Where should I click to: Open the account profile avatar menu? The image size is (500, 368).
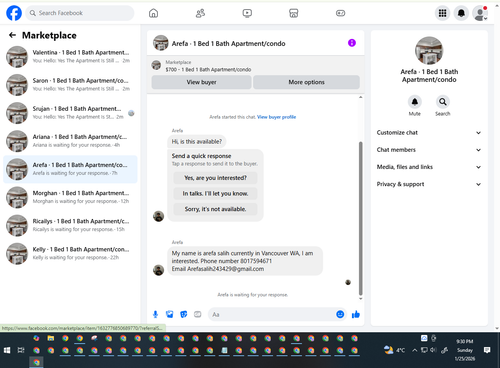point(480,13)
